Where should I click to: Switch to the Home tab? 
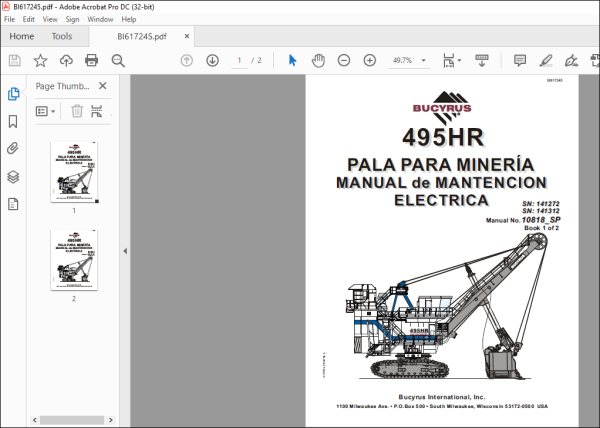point(22,36)
